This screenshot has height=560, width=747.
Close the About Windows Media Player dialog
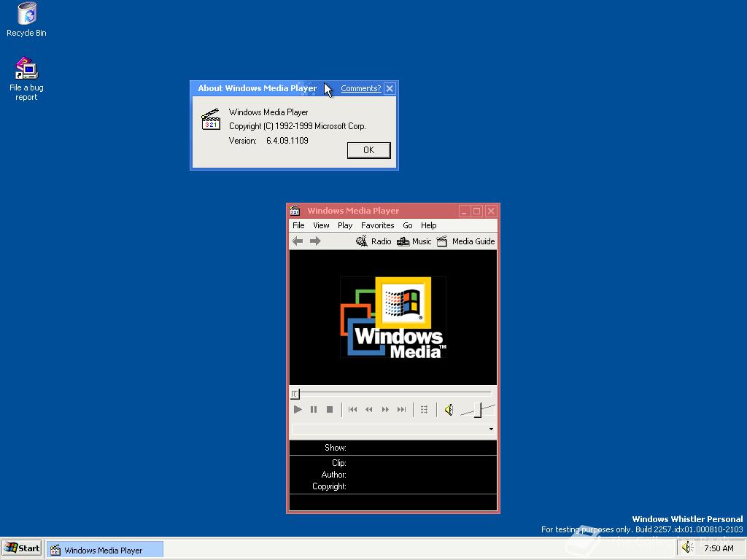pyautogui.click(x=390, y=88)
